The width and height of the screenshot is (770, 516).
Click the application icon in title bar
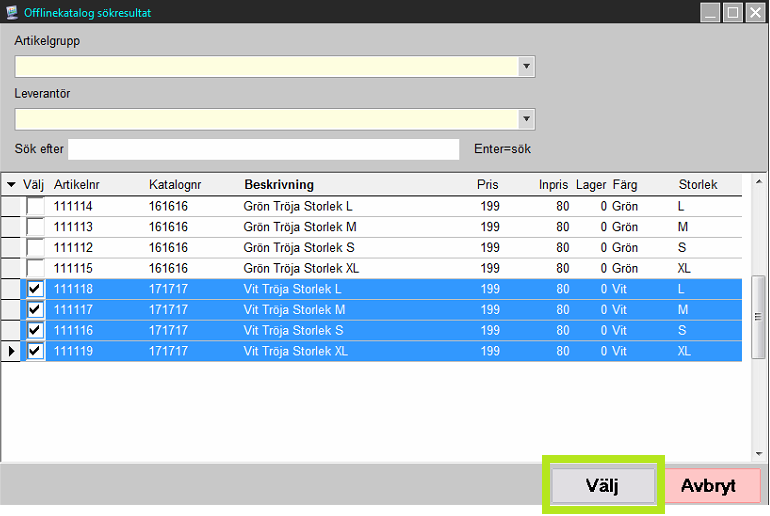[x=11, y=12]
